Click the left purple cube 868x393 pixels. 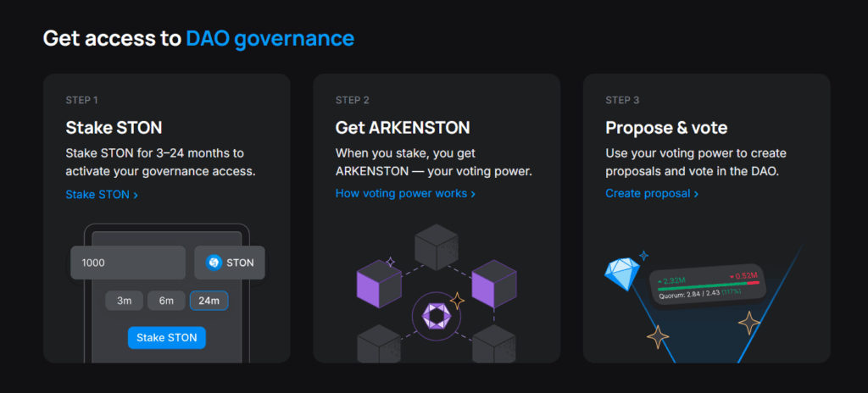378,283
